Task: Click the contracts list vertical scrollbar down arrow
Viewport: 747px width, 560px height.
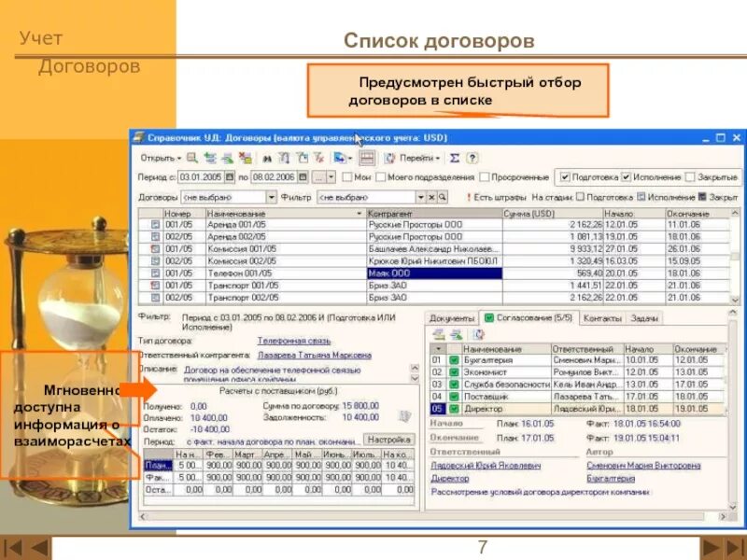Action: 735,300
